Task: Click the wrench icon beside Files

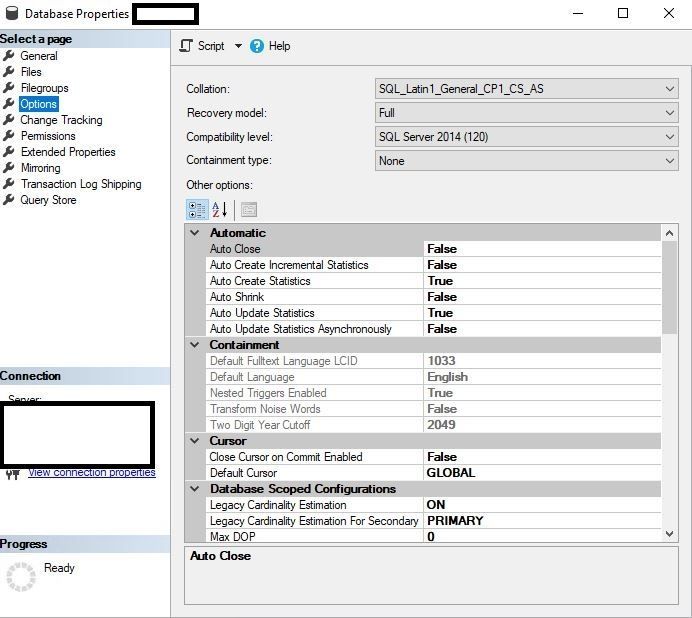Action: 9,72
